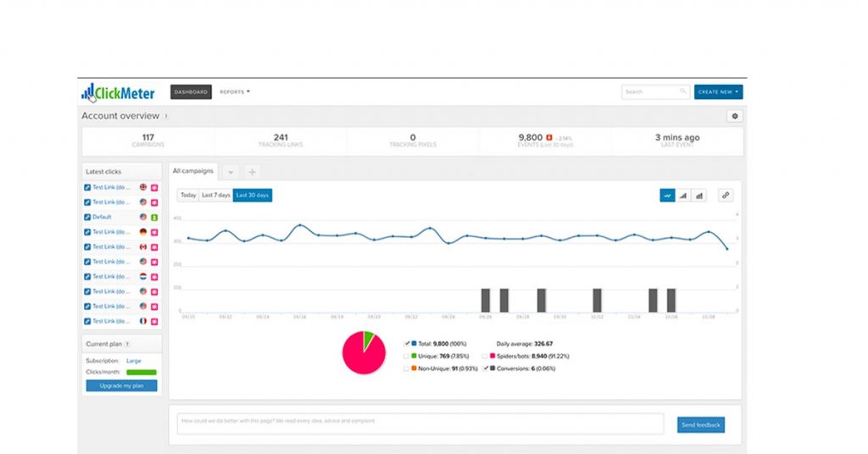Click the chain link icon above chart
The height and width of the screenshot is (454, 868).
726,195
